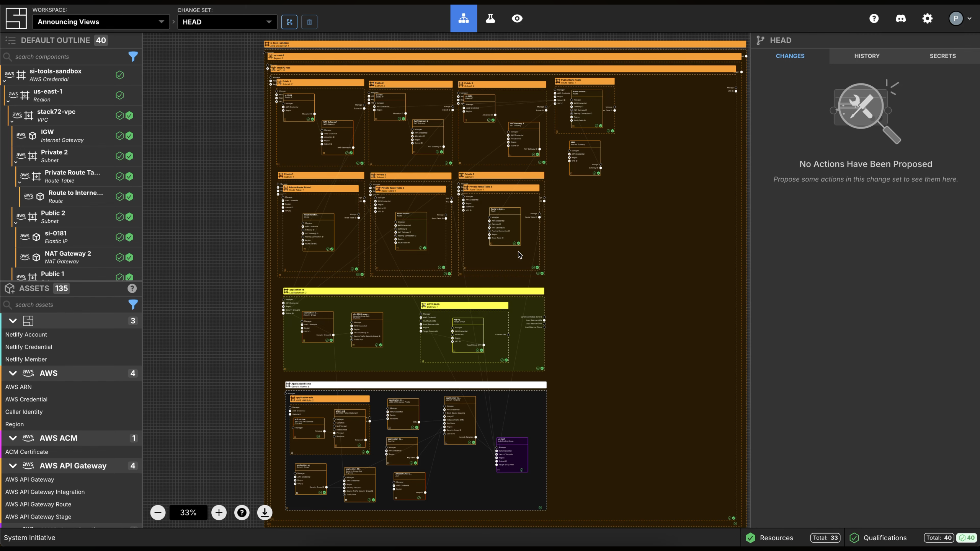Click the Qualifications status bar icon
Image resolution: width=980 pixels, height=551 pixels.
(854, 538)
